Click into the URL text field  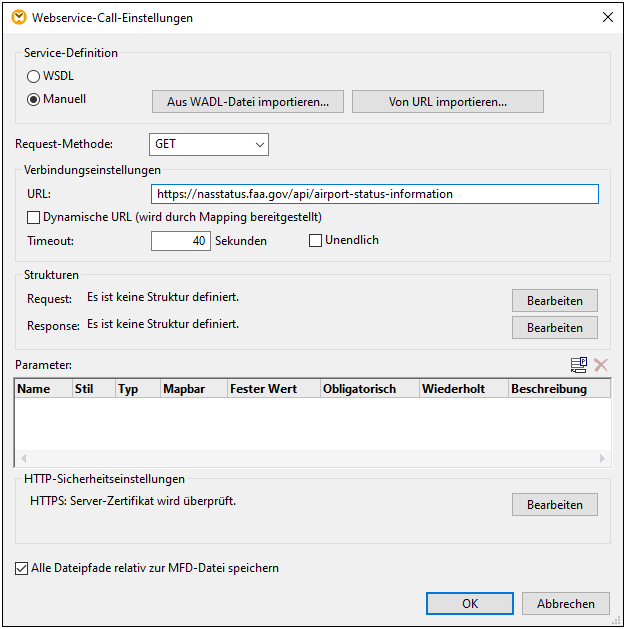375,194
